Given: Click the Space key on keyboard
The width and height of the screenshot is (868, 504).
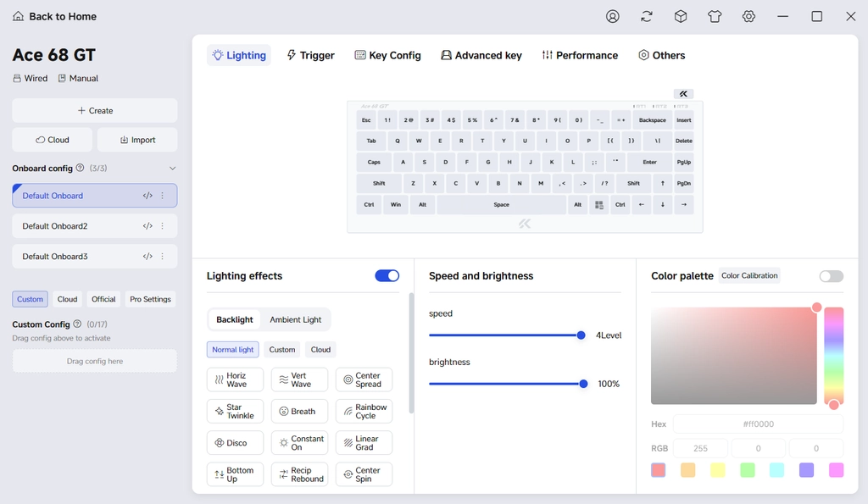Looking at the screenshot, I should [502, 205].
